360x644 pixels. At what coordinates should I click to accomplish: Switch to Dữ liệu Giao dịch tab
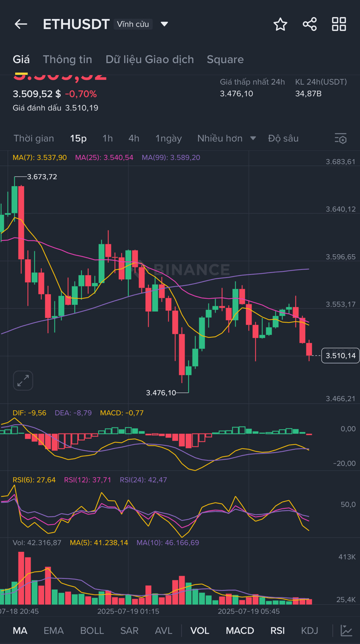tap(150, 60)
